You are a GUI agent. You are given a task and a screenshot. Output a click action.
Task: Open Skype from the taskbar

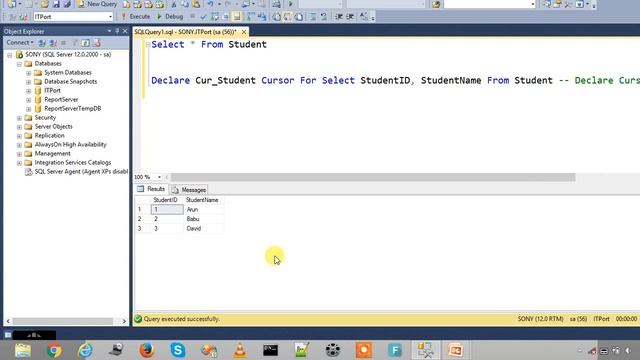tap(178, 350)
